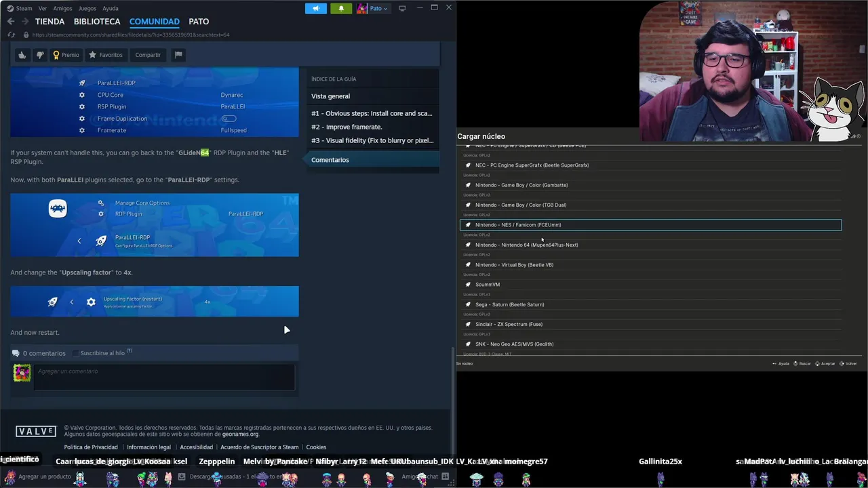Select NES Famicom FCEUmm core
Screen dimensions: 868x488
(x=650, y=225)
